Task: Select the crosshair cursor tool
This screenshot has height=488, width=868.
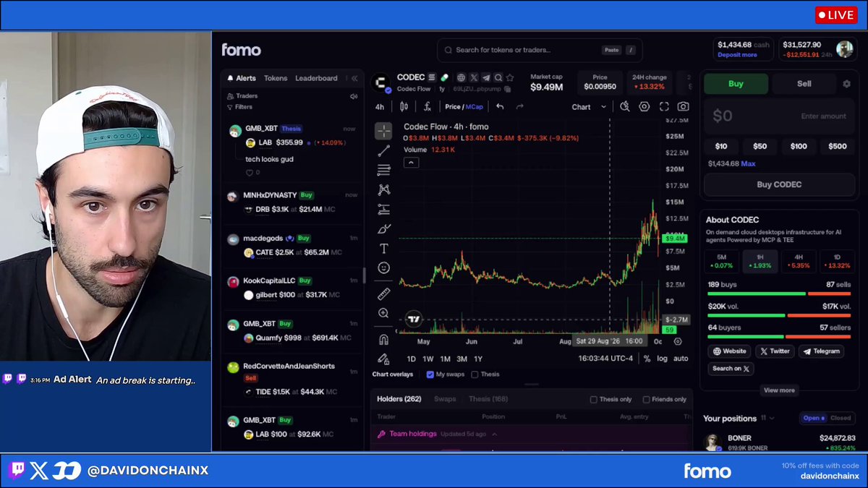Action: click(383, 131)
